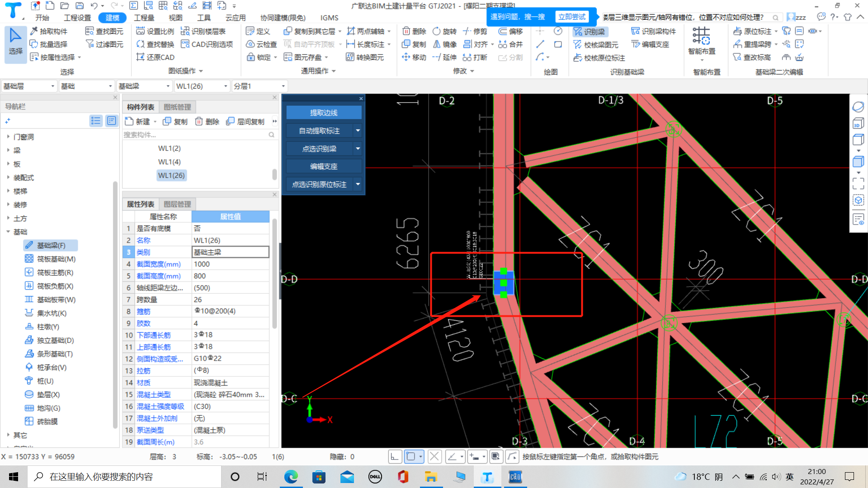Click the 过滤图元 filter tool
This screenshot has height=488, width=868.
coord(104,44)
